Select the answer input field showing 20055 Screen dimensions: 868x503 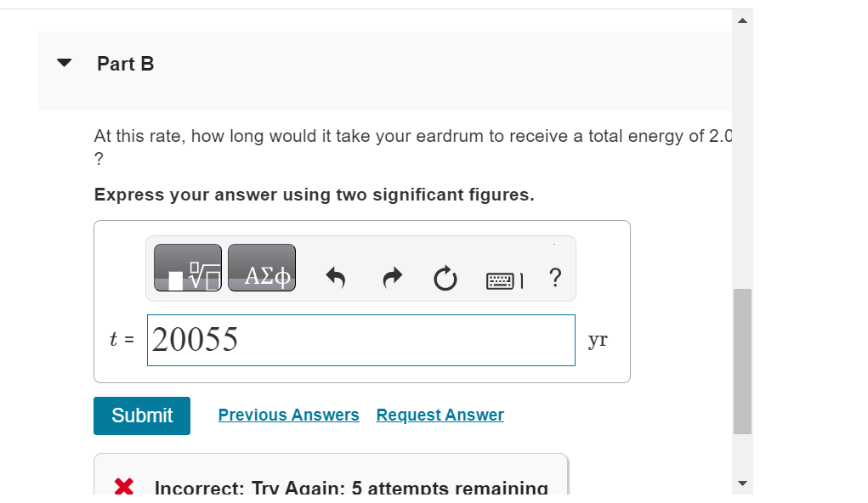tap(361, 340)
